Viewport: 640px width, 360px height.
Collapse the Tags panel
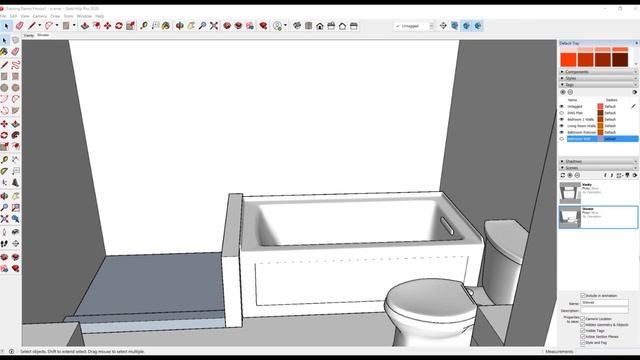(598, 84)
